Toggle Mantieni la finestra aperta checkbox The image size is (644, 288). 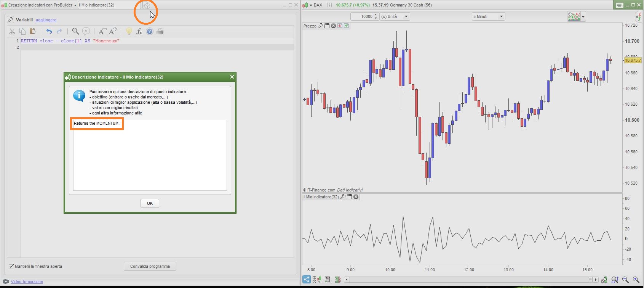click(x=11, y=266)
